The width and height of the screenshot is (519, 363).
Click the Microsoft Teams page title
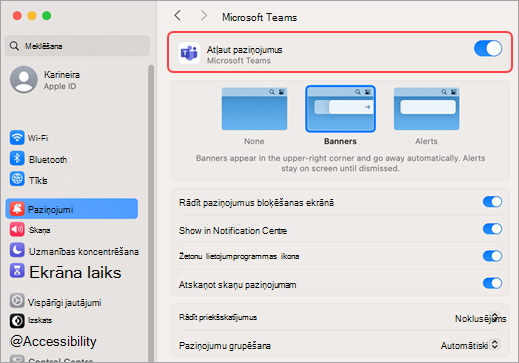259,17
